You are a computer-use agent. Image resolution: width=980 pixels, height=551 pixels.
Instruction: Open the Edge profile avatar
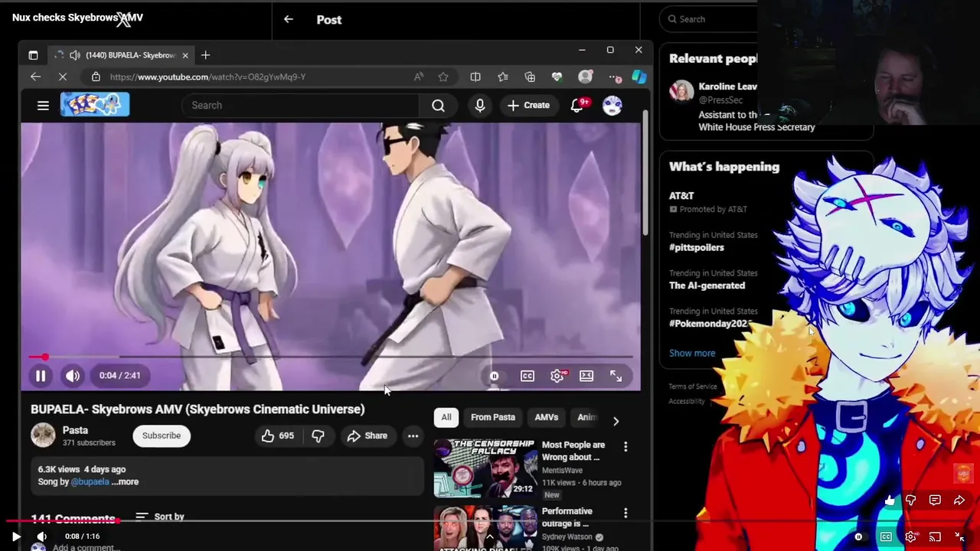point(585,77)
